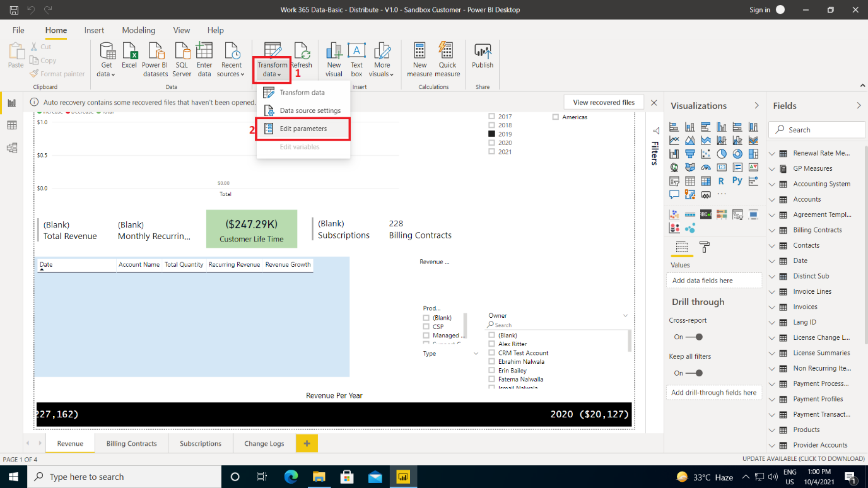Open the View ribbon tab
Viewport: 868px width, 488px height.
[x=182, y=30]
